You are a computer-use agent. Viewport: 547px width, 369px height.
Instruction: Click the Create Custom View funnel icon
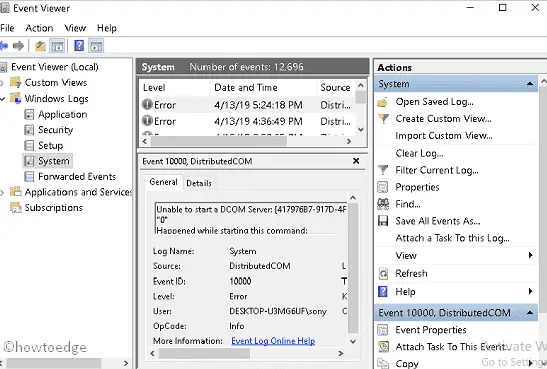(x=383, y=119)
